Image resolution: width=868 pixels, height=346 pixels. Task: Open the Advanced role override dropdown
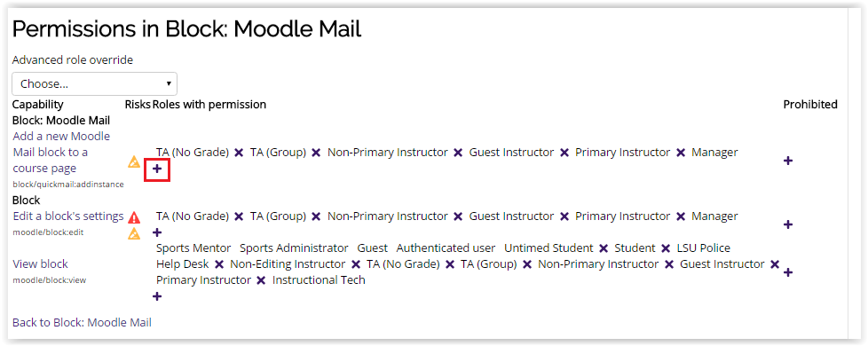click(95, 84)
